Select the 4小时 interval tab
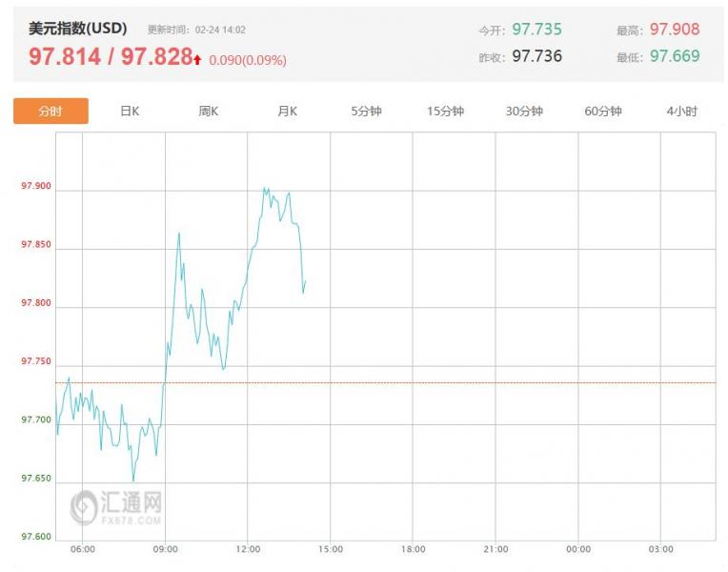The height and width of the screenshot is (572, 728). point(682,111)
